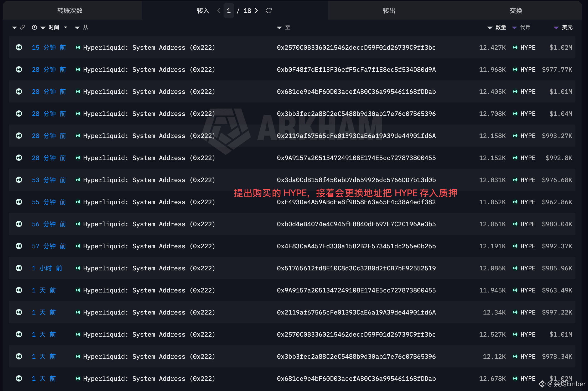Click chain icon of the 53 分钟 前 row
This screenshot has width=588, height=391.
tap(19, 180)
